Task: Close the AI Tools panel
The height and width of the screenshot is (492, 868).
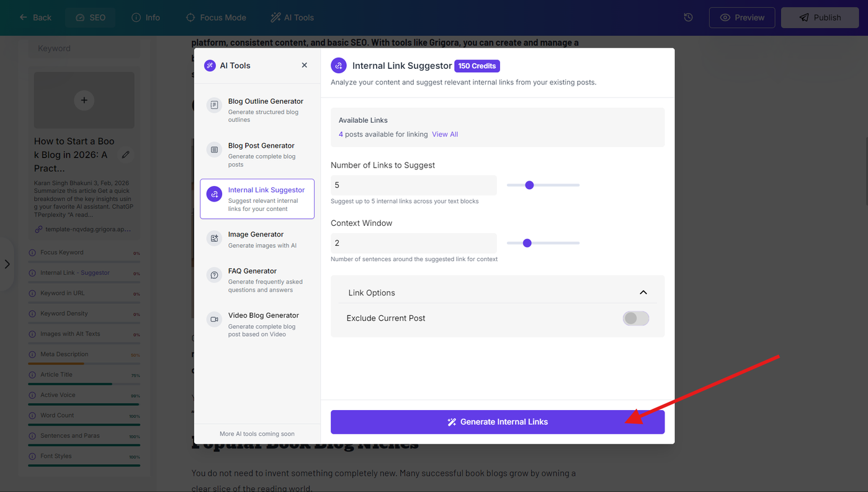Action: [x=304, y=65]
